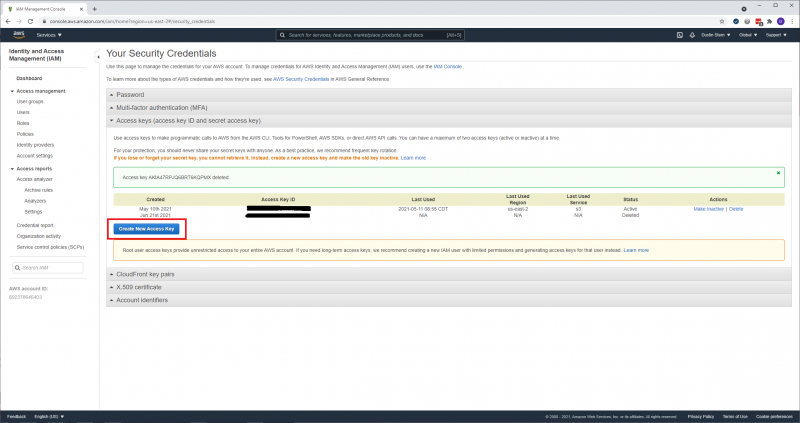
Task: Open Users in the IAM sidebar
Action: (x=23, y=112)
